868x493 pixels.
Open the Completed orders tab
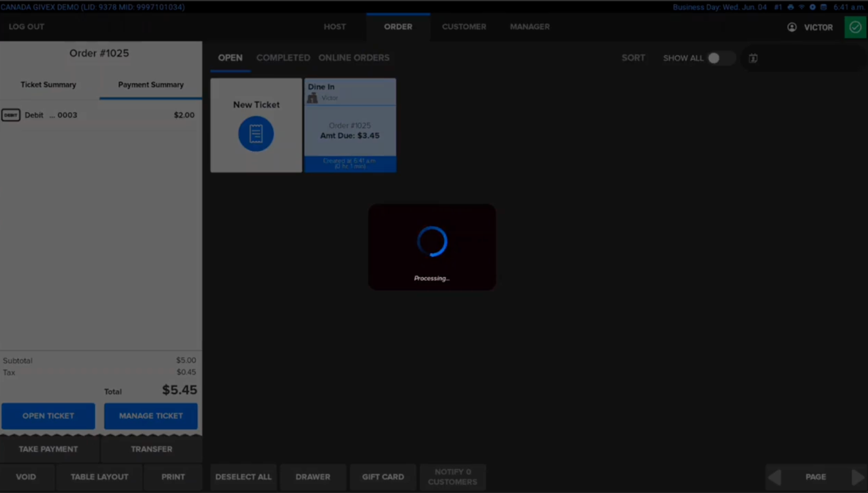point(283,58)
